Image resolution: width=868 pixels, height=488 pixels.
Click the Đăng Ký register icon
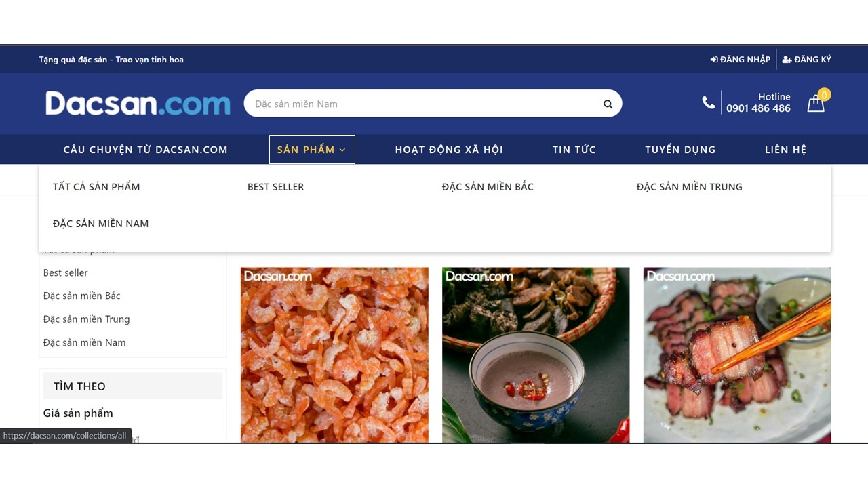pyautogui.click(x=787, y=60)
